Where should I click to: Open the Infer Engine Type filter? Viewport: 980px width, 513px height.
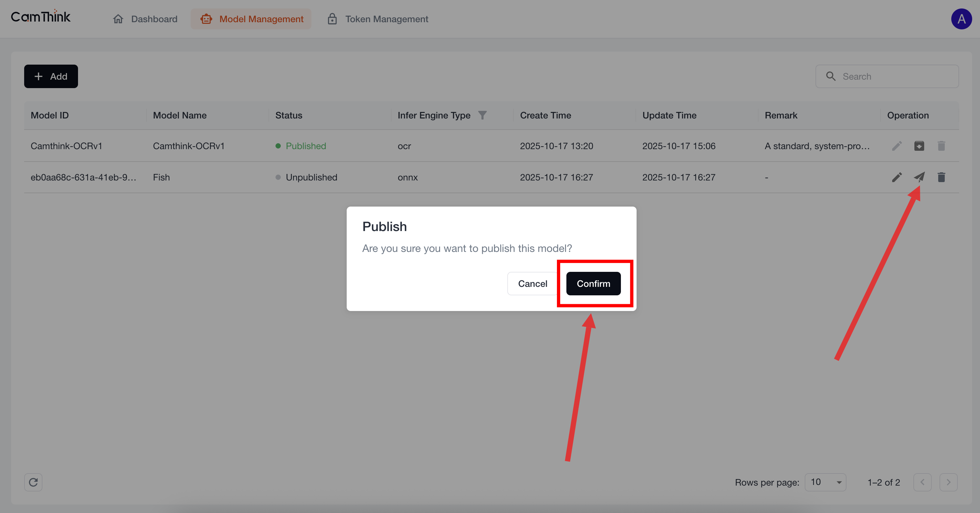[x=482, y=115]
